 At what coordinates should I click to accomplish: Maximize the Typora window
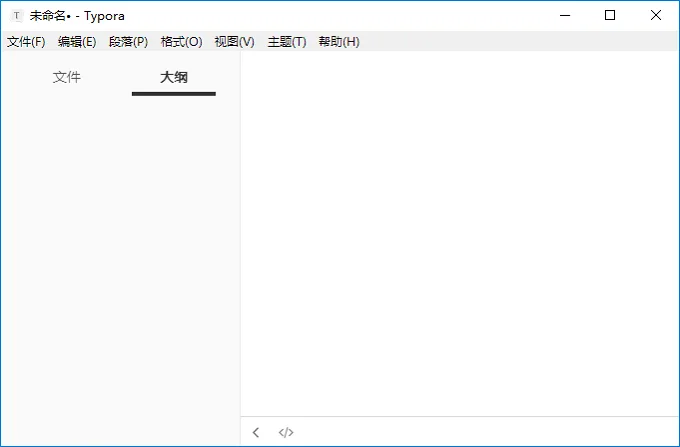click(610, 16)
